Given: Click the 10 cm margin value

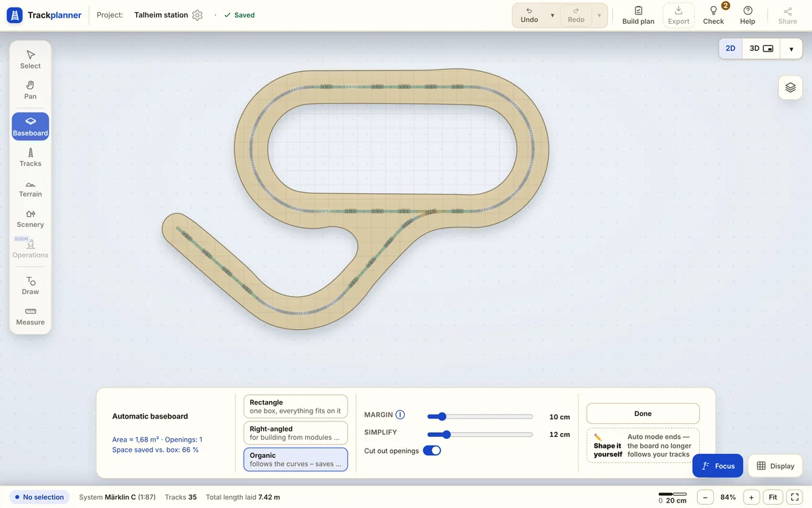Looking at the screenshot, I should 560,417.
